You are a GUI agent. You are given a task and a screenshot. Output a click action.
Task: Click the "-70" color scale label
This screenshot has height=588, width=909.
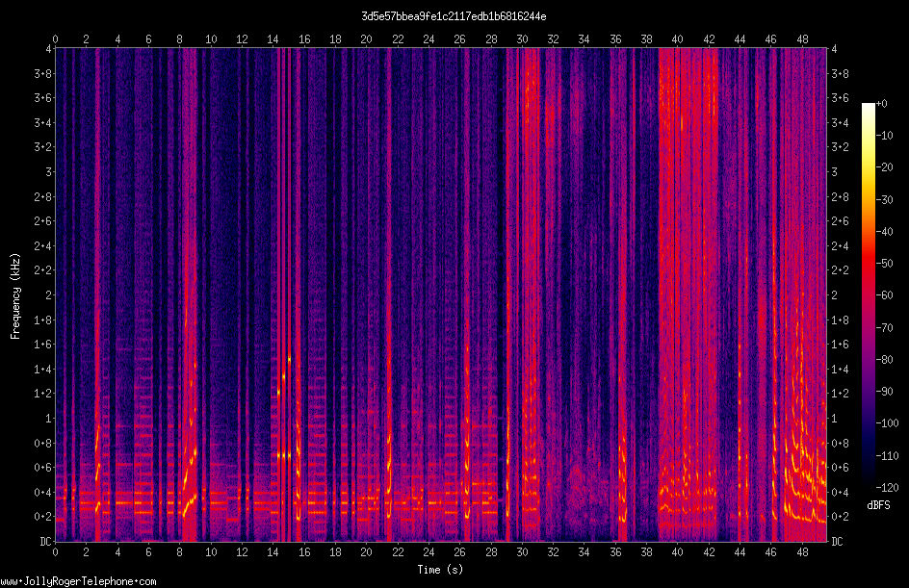click(884, 328)
